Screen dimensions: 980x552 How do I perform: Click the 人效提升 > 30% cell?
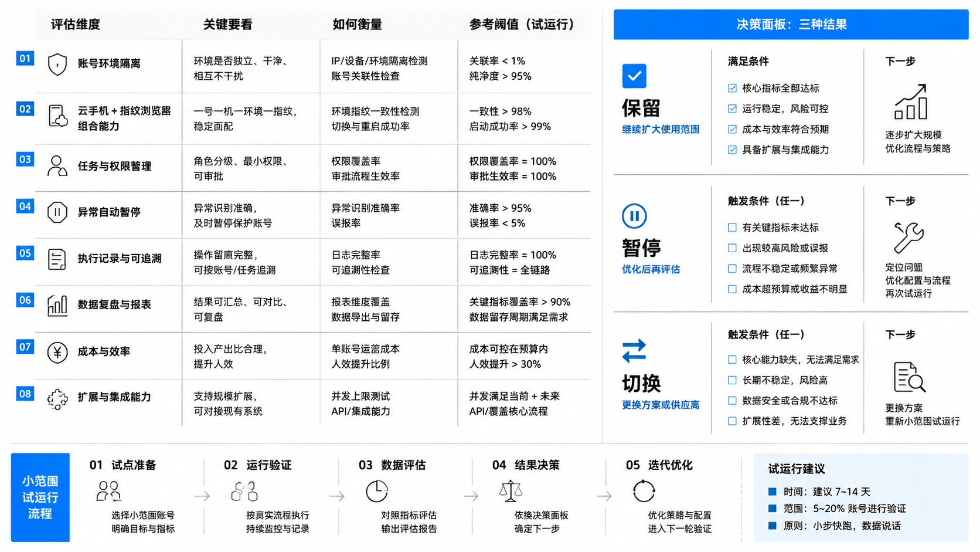pyautogui.click(x=505, y=364)
